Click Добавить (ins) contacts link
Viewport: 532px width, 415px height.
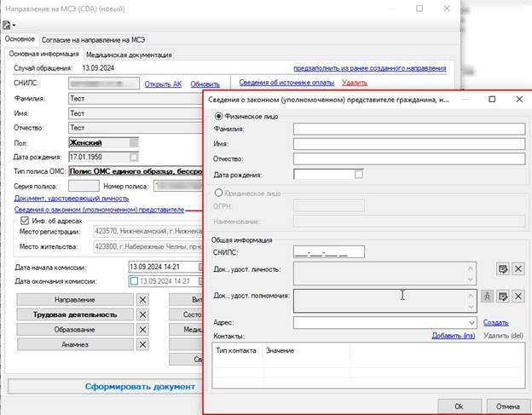[x=454, y=336]
